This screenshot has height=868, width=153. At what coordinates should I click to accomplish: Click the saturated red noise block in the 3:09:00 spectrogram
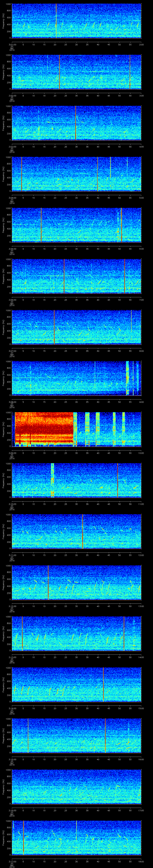coord(44,428)
